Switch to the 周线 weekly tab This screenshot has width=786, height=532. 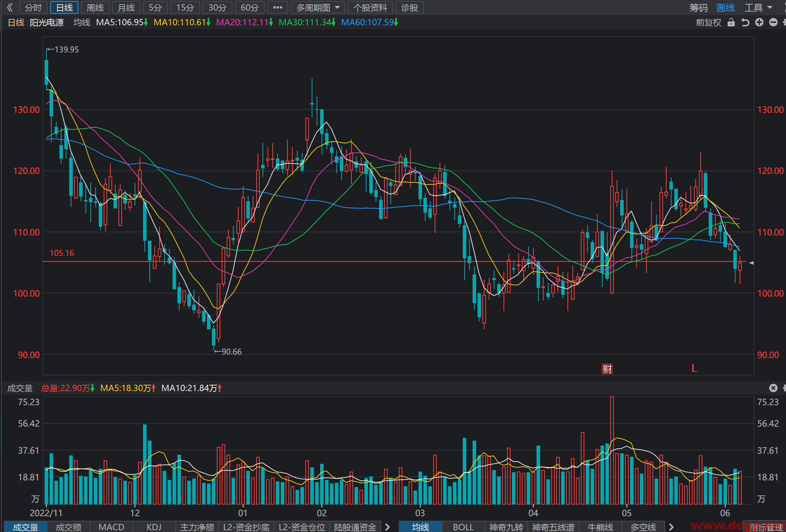point(95,7)
